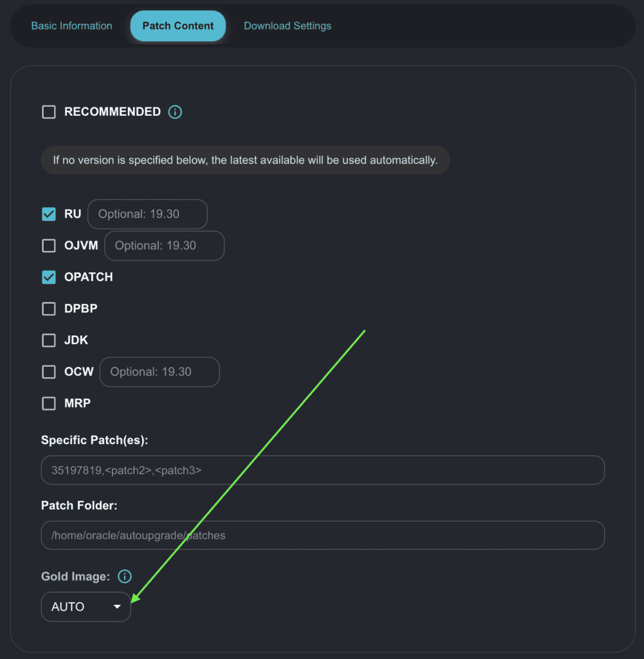Check the JDK option

49,340
